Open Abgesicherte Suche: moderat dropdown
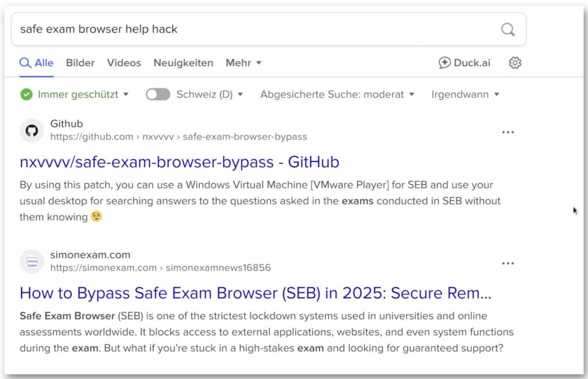 pos(337,95)
